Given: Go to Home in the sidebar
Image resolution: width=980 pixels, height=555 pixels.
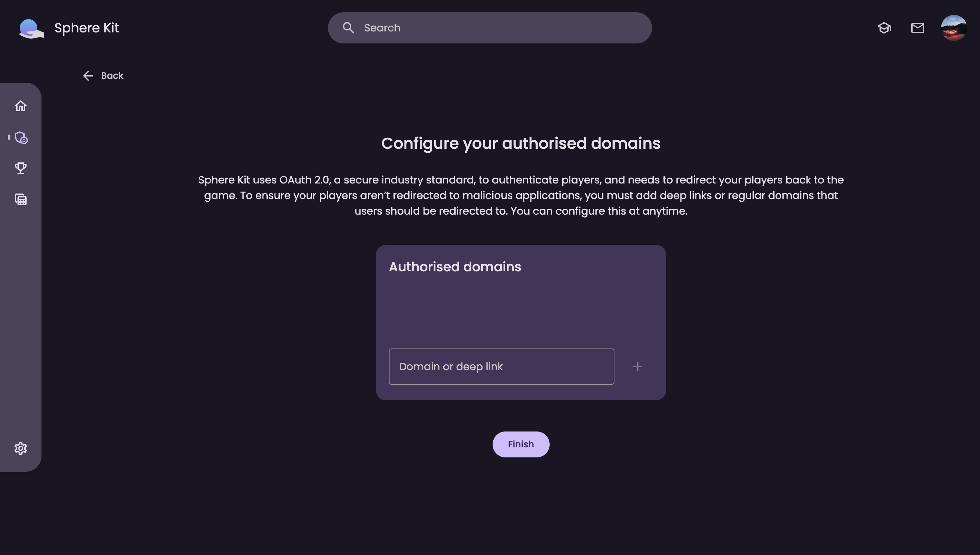Looking at the screenshot, I should pyautogui.click(x=20, y=106).
